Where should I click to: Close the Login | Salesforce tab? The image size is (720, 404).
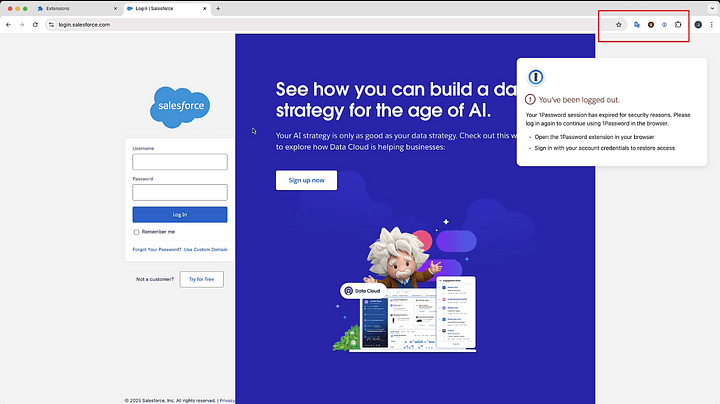(x=205, y=8)
